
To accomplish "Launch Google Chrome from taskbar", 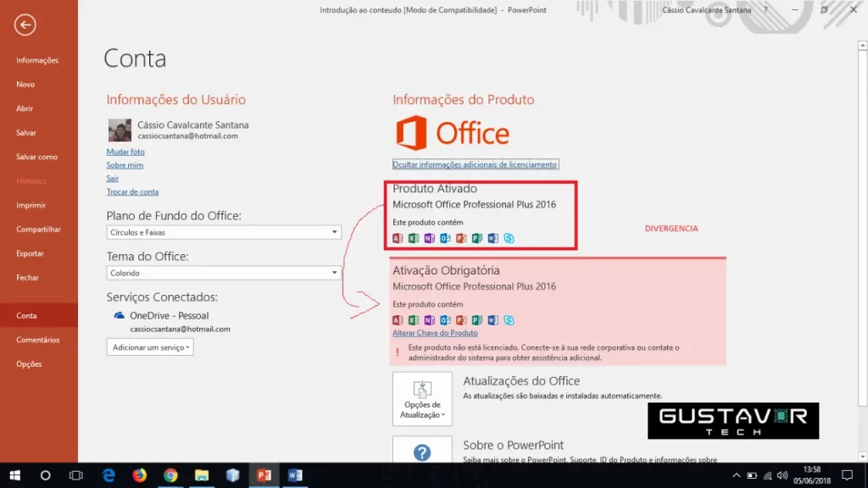I will 170,475.
